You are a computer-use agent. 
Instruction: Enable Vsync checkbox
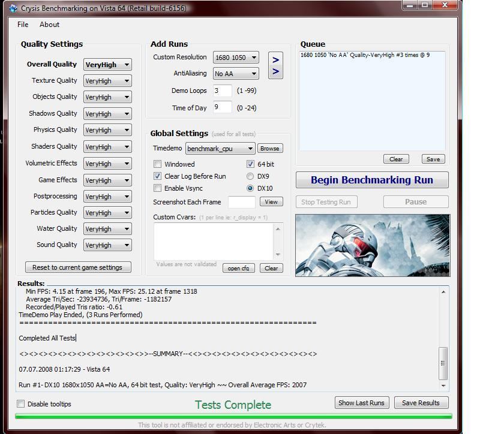pos(157,188)
